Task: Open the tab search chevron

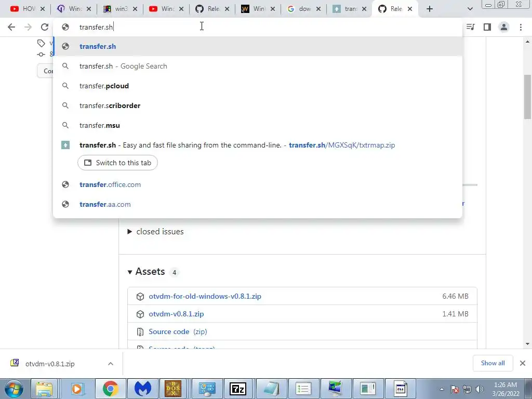Action: (470, 9)
